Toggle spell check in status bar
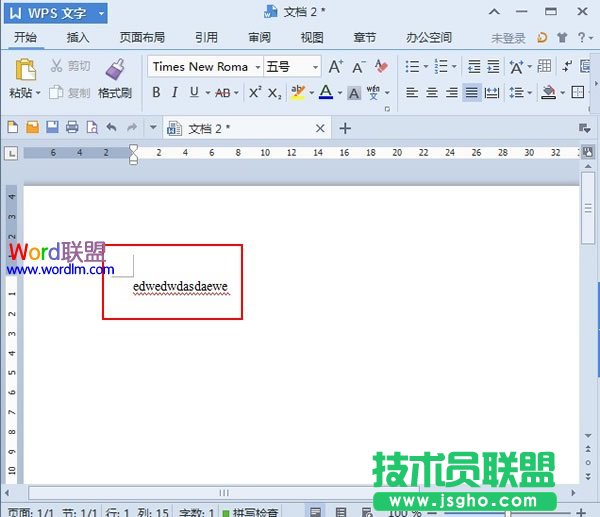 click(250, 512)
